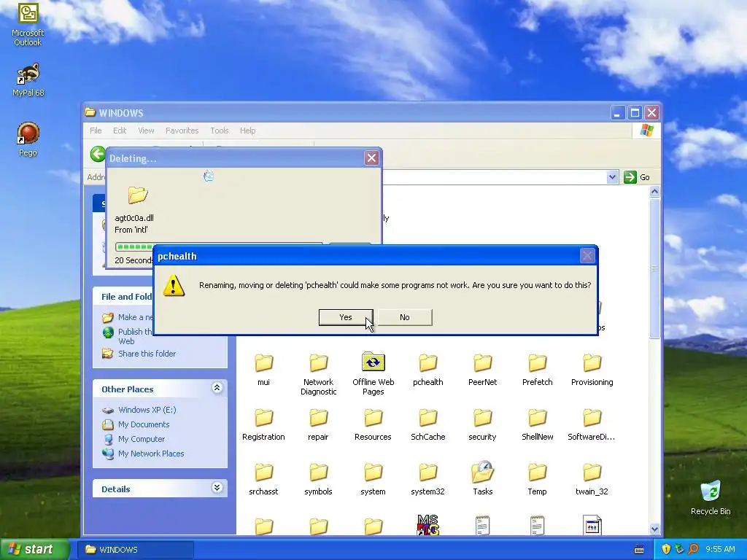
Task: Click the 9:55 AM clock
Action: (x=720, y=550)
